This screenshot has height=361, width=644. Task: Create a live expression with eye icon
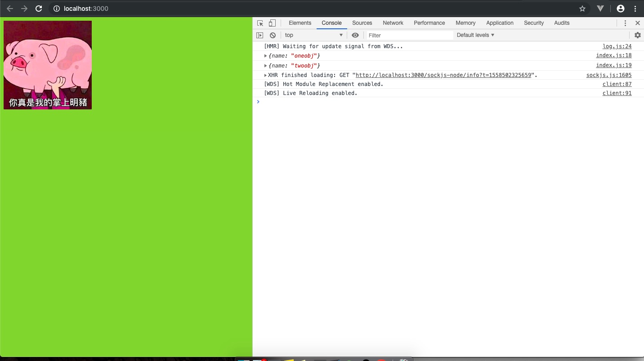(355, 35)
